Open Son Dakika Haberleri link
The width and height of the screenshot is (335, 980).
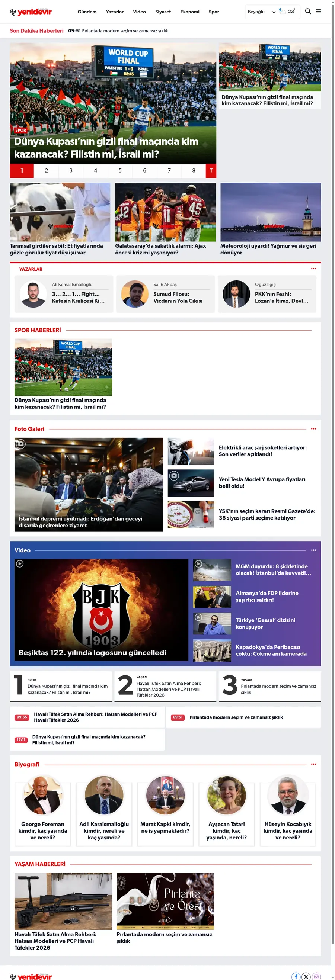[36, 31]
